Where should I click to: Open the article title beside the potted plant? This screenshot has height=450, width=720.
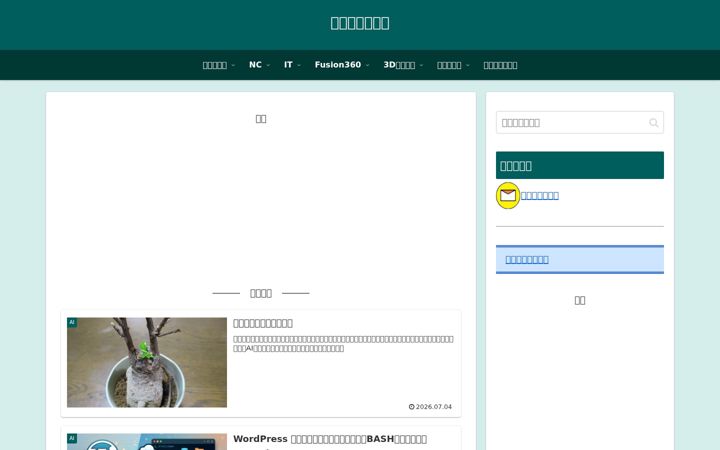pyautogui.click(x=263, y=323)
